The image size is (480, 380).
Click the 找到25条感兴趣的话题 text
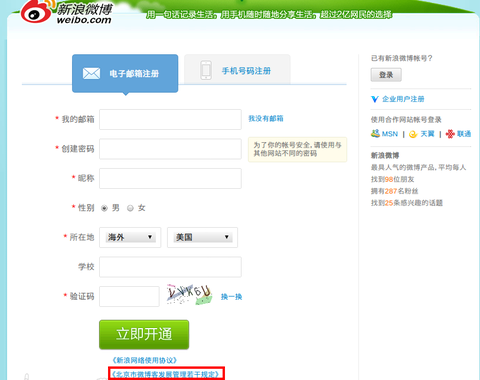pyautogui.click(x=407, y=203)
